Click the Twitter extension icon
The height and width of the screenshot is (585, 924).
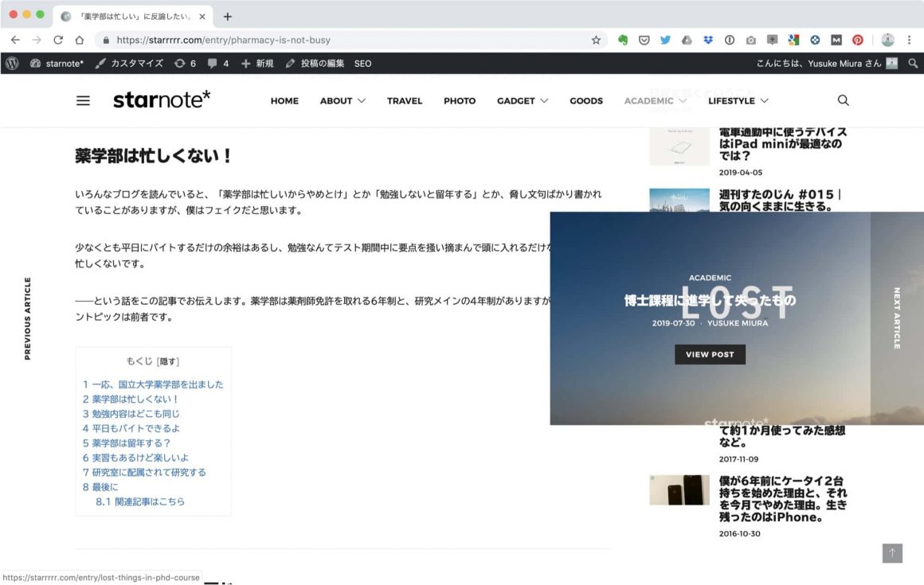click(665, 40)
